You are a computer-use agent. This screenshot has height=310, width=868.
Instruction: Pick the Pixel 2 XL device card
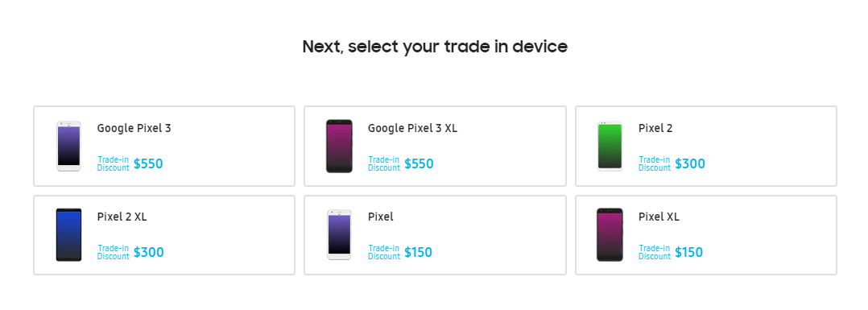[164, 235]
